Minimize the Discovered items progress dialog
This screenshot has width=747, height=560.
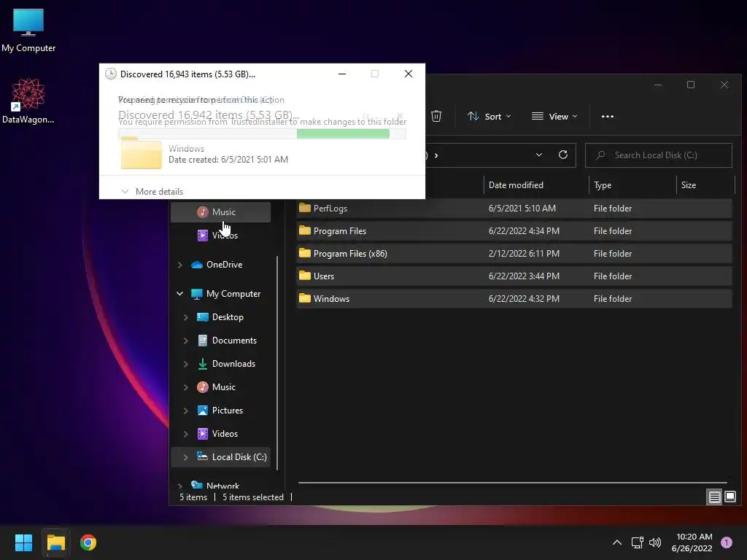coord(342,74)
